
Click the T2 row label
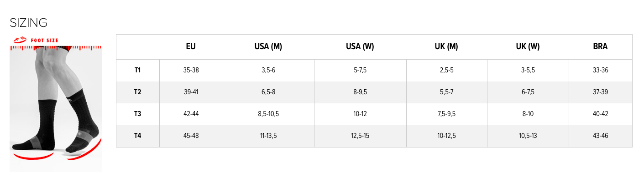tap(137, 92)
